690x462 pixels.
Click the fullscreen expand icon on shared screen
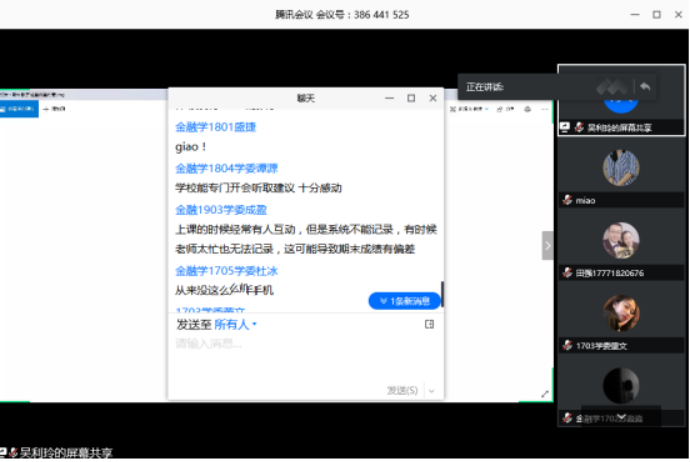[x=545, y=394]
